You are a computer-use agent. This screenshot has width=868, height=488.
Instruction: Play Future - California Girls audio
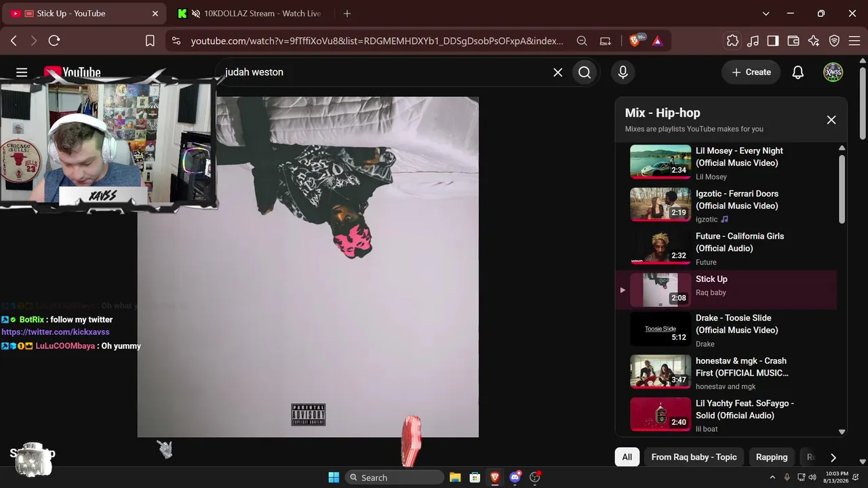pyautogui.click(x=726, y=248)
